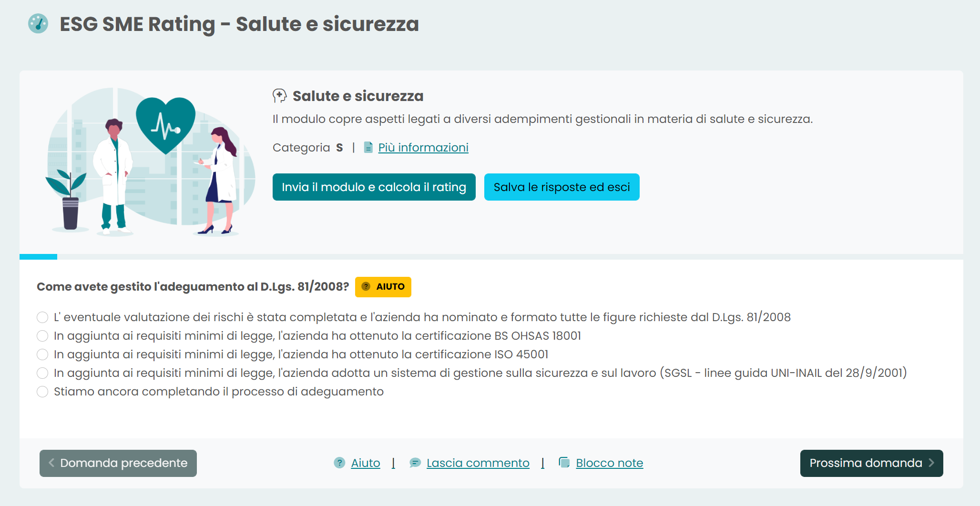This screenshot has width=980, height=506.
Task: Click the document icon before Più informazioni
Action: (x=368, y=148)
